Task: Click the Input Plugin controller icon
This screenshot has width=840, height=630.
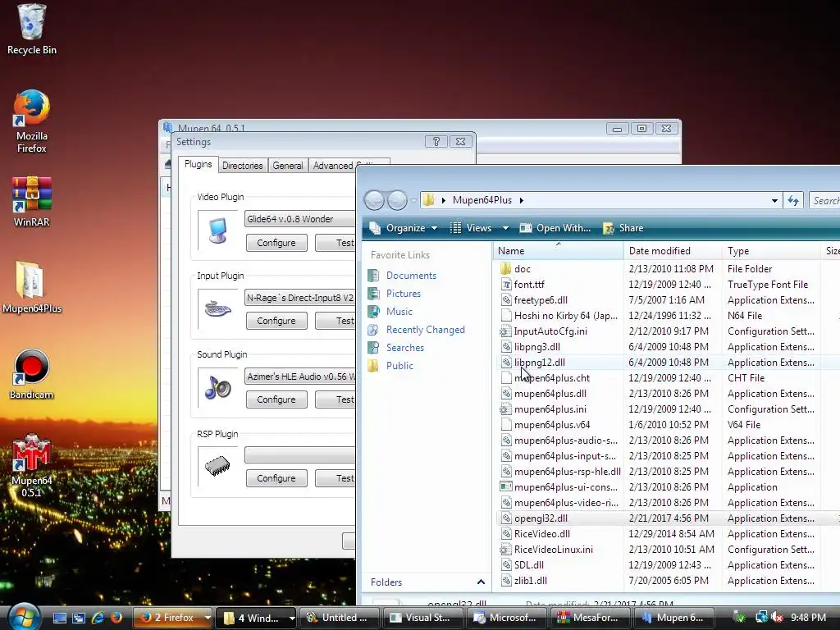Action: (x=217, y=309)
